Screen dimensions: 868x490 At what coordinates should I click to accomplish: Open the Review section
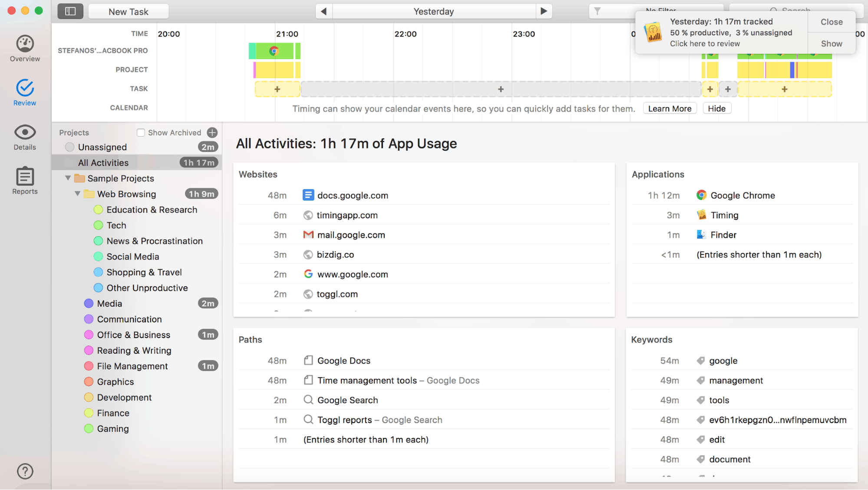click(25, 93)
